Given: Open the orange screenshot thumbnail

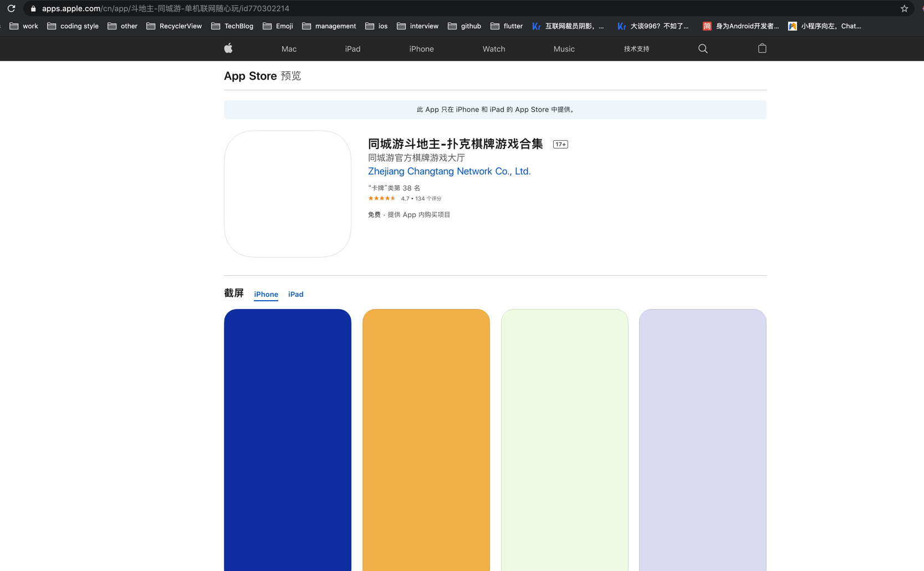Looking at the screenshot, I should coord(426,440).
